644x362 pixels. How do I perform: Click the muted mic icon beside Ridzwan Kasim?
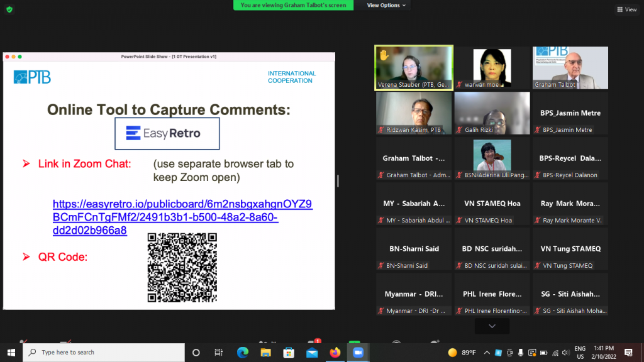381,129
